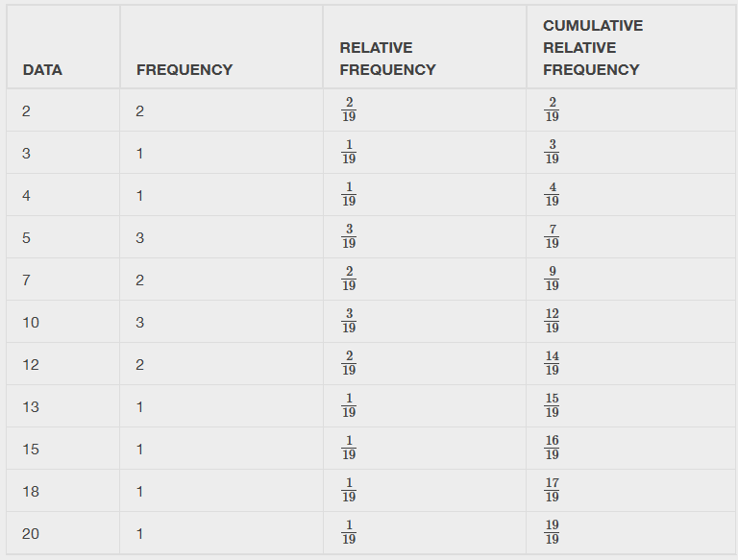This screenshot has height=560, width=738.
Task: Click relative frequency for data value 7
Action: click(x=349, y=280)
